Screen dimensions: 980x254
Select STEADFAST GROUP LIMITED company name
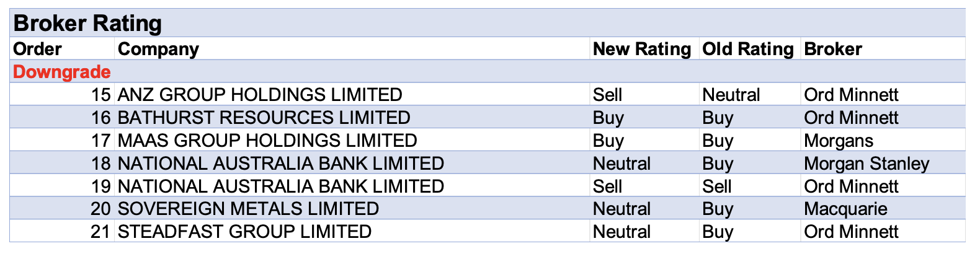click(244, 232)
